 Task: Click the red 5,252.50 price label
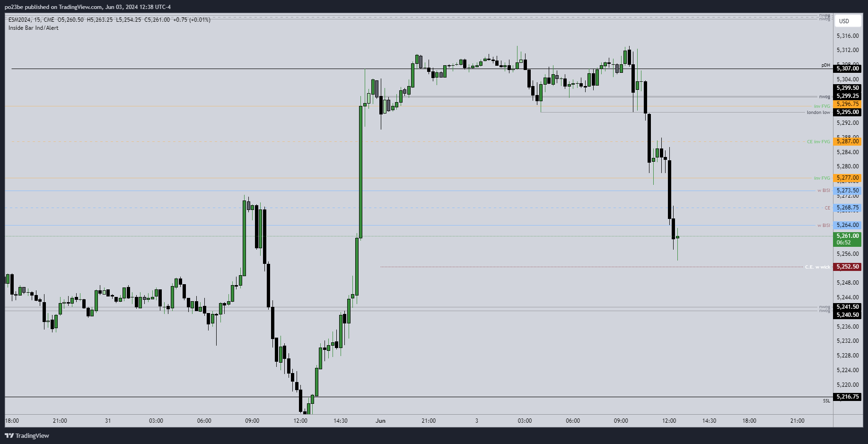(847, 267)
